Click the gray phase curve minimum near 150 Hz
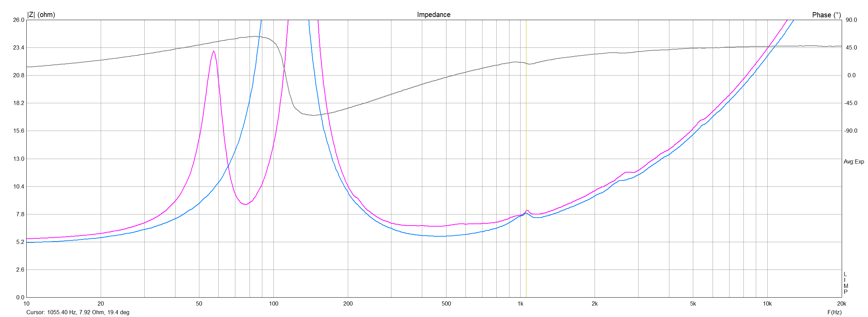Viewport: 868px width, 317px height. (x=314, y=115)
